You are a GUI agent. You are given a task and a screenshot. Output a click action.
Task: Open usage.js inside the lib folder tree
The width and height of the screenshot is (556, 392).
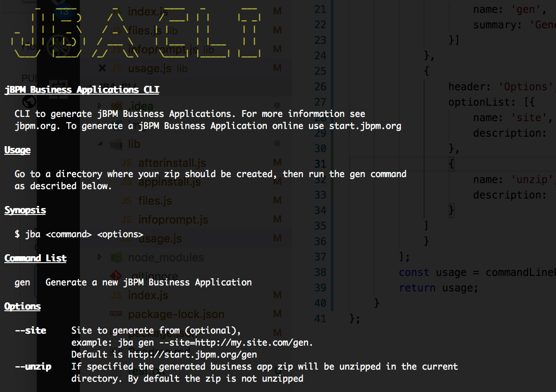pos(160,239)
